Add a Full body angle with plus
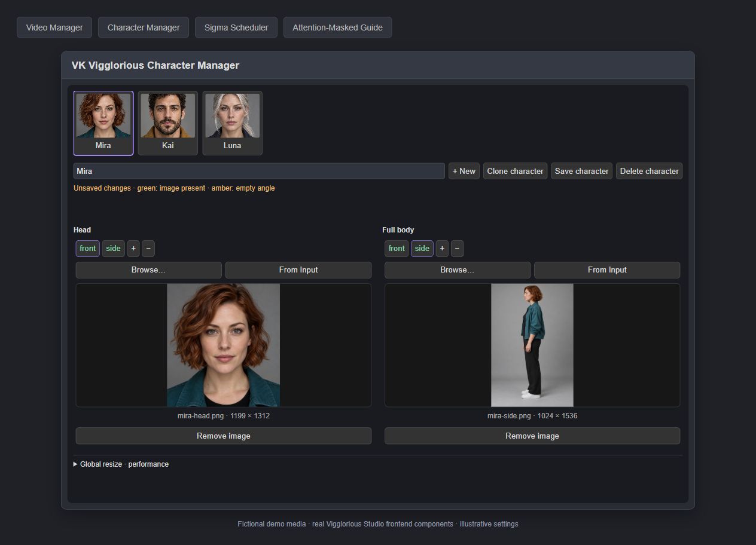Screen dimensions: 756x545 coord(442,249)
